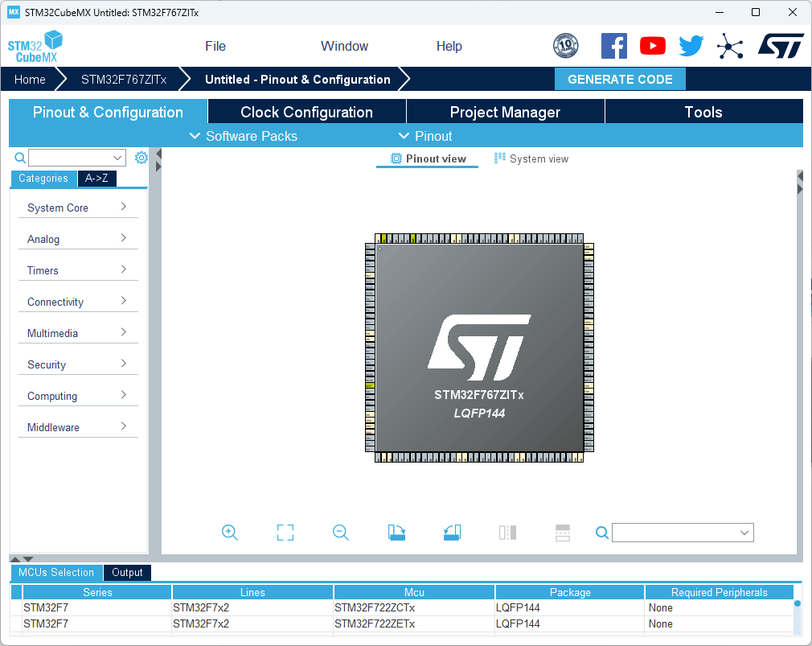Click the vertical flip view icon

(x=507, y=533)
